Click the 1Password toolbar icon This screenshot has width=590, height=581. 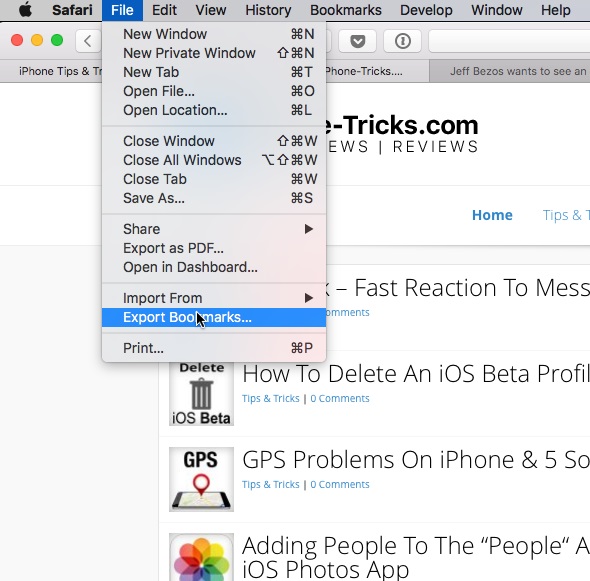pos(402,41)
